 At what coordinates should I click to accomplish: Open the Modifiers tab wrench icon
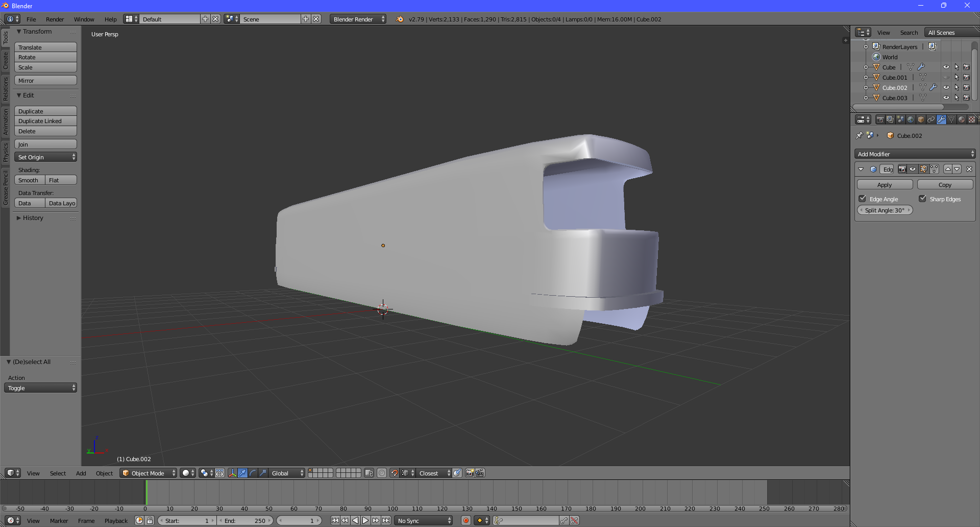pos(941,119)
